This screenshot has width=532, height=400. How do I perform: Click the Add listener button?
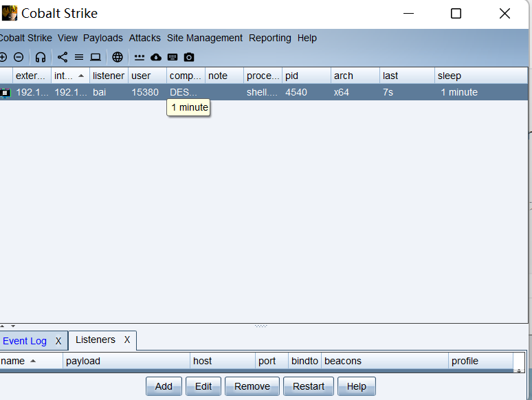(164, 386)
